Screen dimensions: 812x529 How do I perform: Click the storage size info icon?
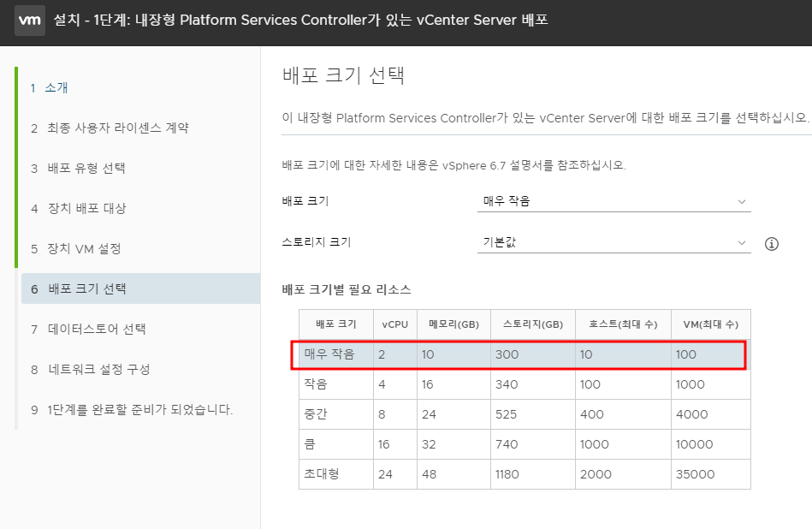click(771, 243)
